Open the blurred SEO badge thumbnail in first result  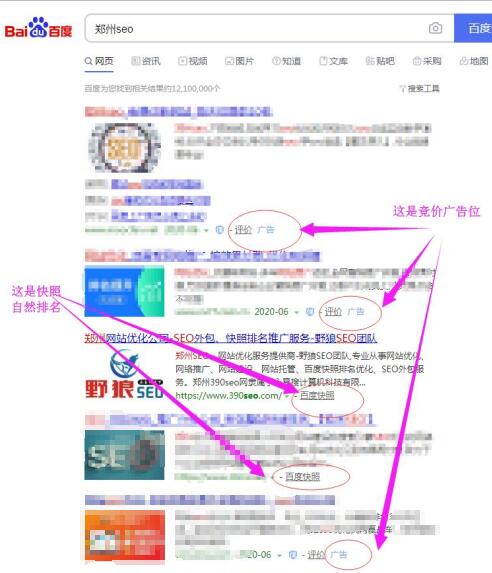click(124, 147)
